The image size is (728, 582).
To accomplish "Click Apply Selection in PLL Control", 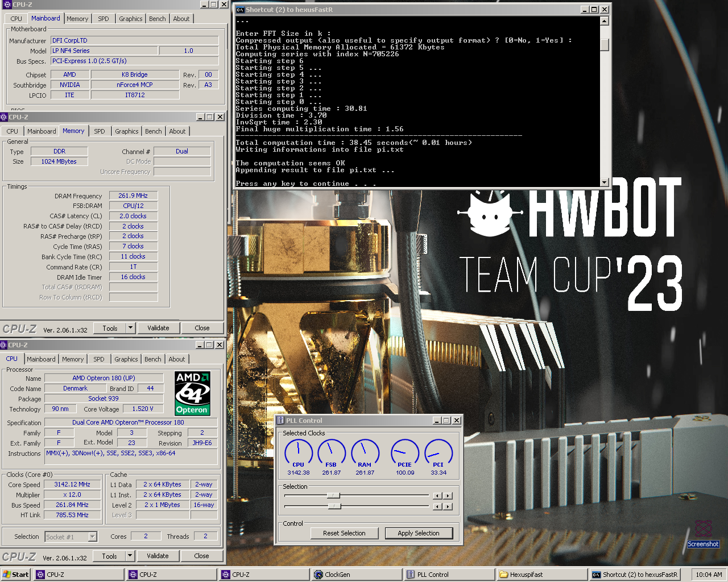I will coord(419,533).
